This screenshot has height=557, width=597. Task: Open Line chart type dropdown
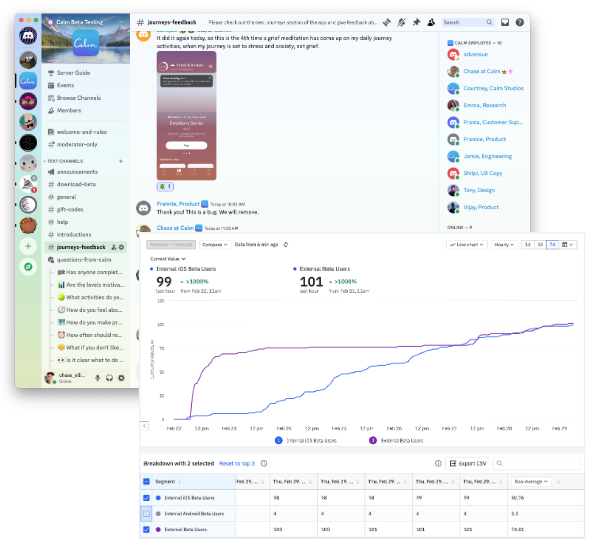[466, 244]
